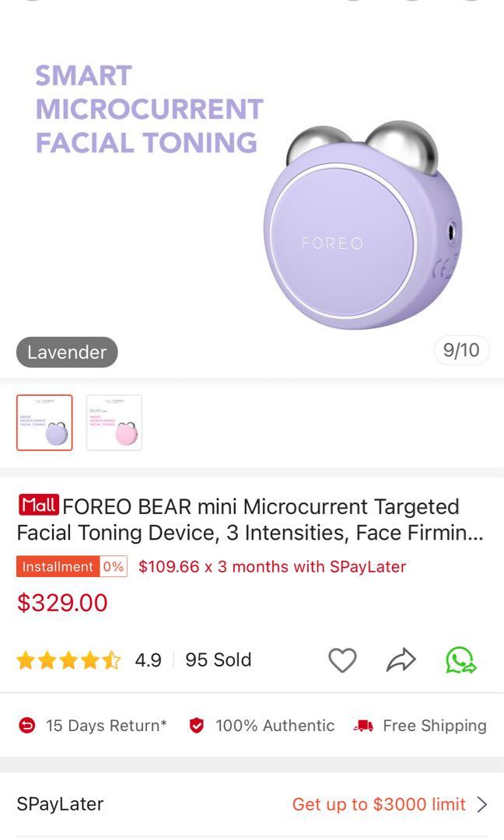Toggle the heart wishlist icon
Viewport: 504px width, 840px height.
tap(342, 660)
